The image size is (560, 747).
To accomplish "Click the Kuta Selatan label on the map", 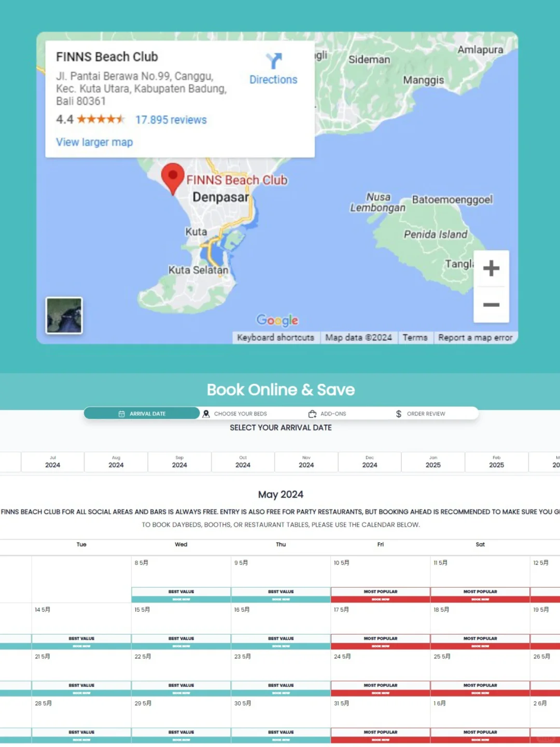I will pyautogui.click(x=198, y=270).
